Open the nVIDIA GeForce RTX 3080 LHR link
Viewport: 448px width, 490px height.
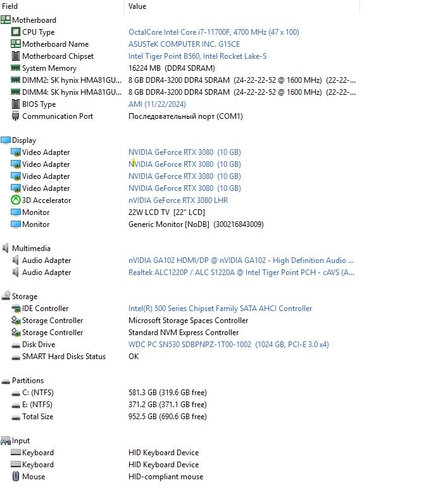(178, 200)
